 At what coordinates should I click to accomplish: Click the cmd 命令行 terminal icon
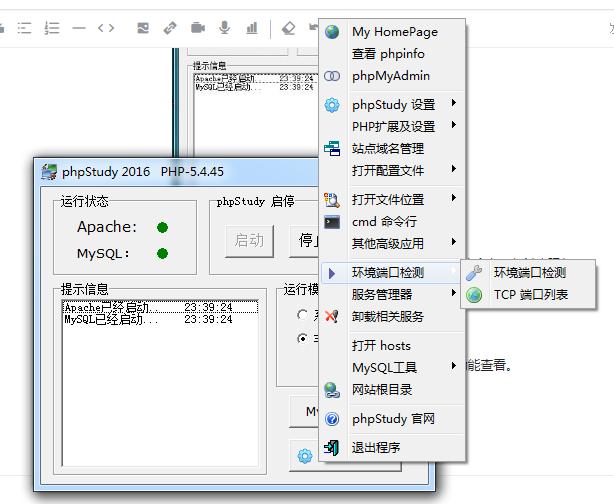click(x=332, y=222)
